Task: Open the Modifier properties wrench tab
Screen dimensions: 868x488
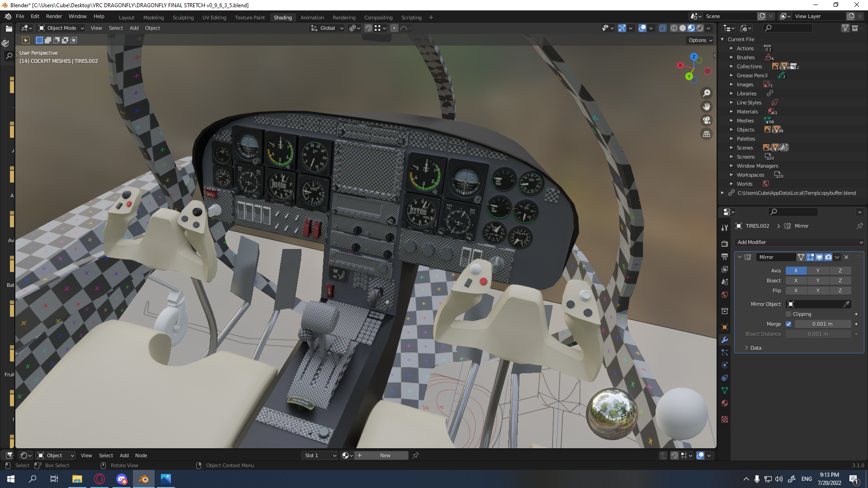Action: coord(725,340)
